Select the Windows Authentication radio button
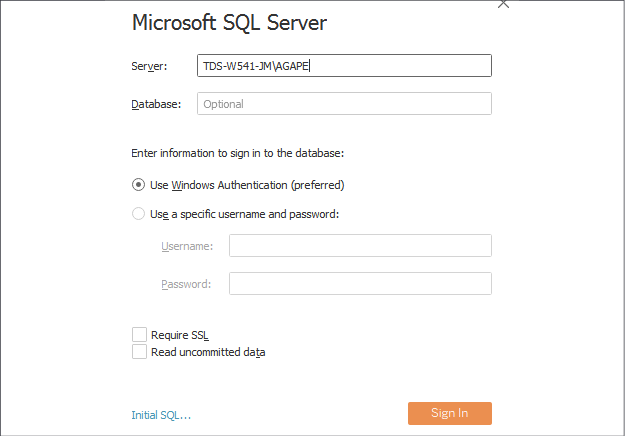625x436 pixels. [138, 185]
